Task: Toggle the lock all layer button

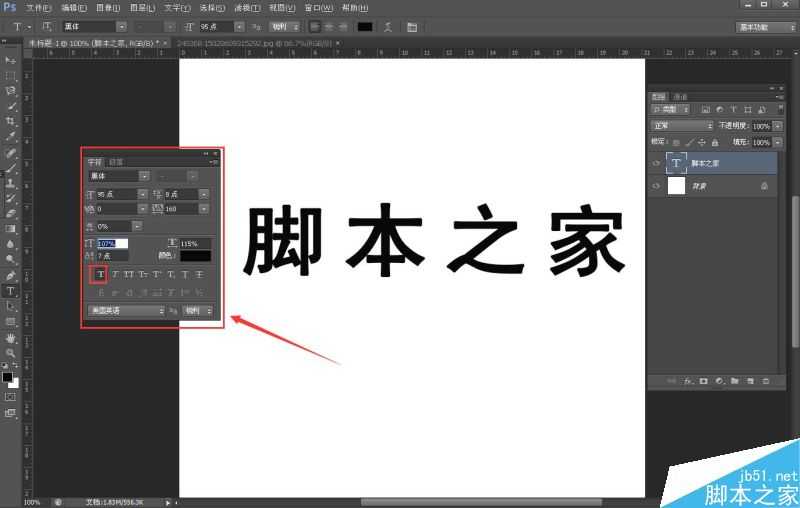Action: [715, 143]
